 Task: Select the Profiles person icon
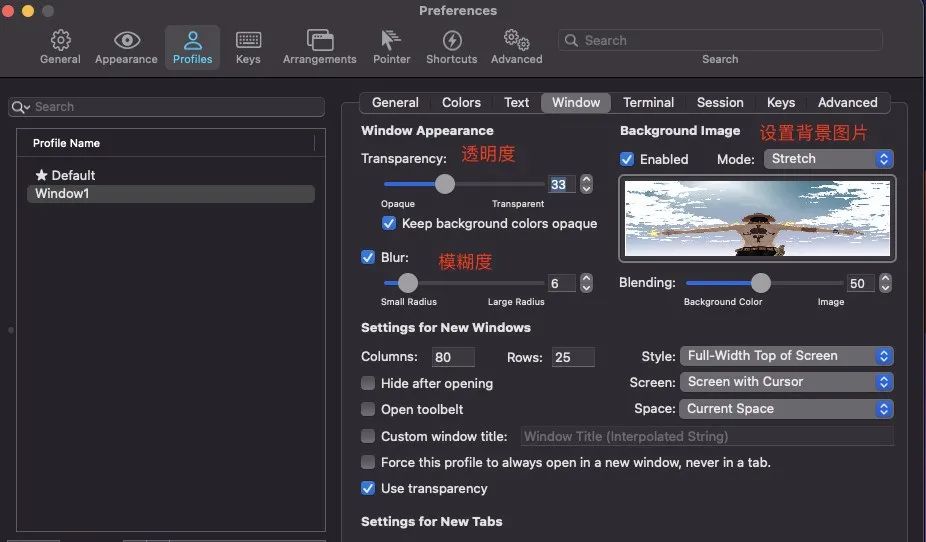[x=193, y=40]
